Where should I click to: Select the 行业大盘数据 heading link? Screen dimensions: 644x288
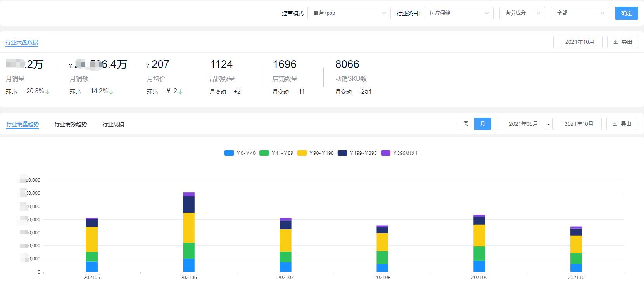pos(22,42)
